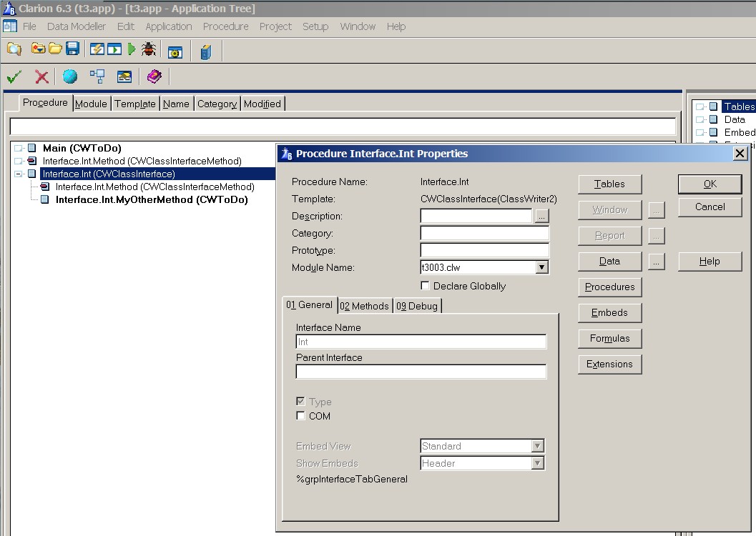Click the Prototype input field
756x536 pixels.
point(484,250)
